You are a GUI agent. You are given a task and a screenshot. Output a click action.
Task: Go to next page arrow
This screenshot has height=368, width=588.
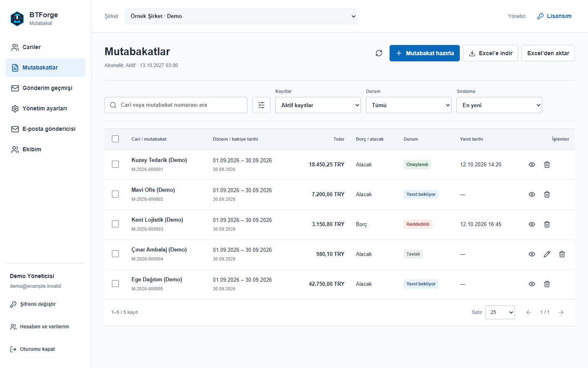tap(561, 312)
